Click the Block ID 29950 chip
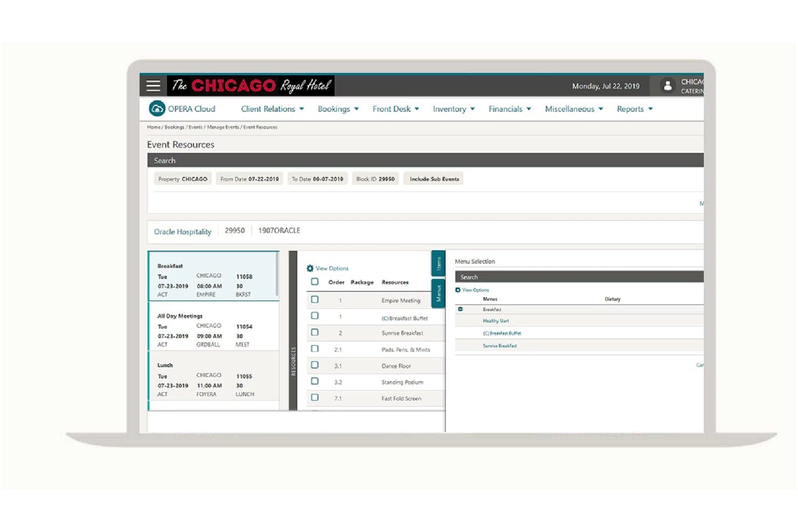This screenshot has height=532, width=798. click(375, 179)
